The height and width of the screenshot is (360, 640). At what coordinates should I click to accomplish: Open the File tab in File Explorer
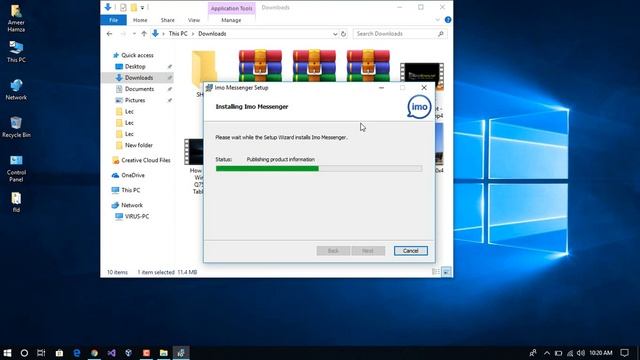(113, 20)
